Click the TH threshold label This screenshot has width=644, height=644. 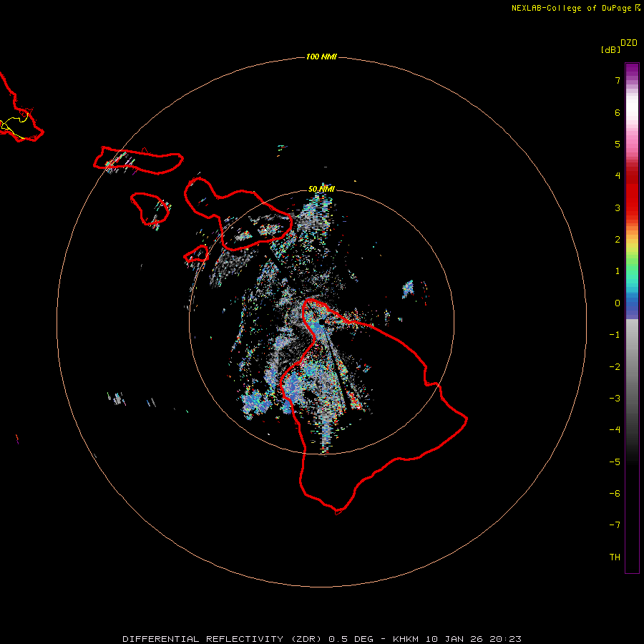pos(615,557)
